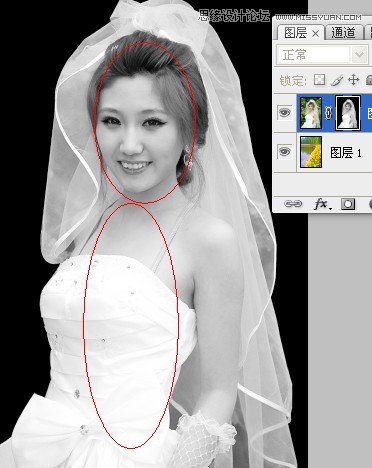Close the 图层 tab with its X
Viewport: 372px width, 468px height.
click(x=315, y=33)
